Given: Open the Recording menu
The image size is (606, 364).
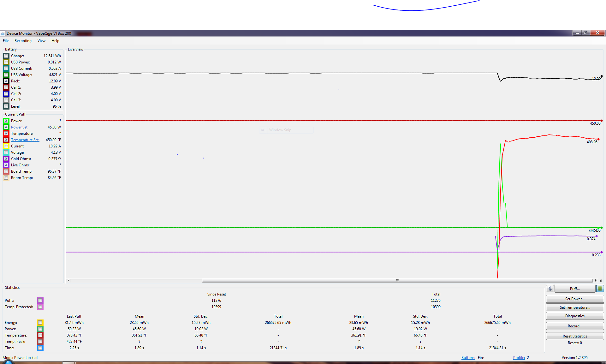Looking at the screenshot, I should [x=23, y=41].
